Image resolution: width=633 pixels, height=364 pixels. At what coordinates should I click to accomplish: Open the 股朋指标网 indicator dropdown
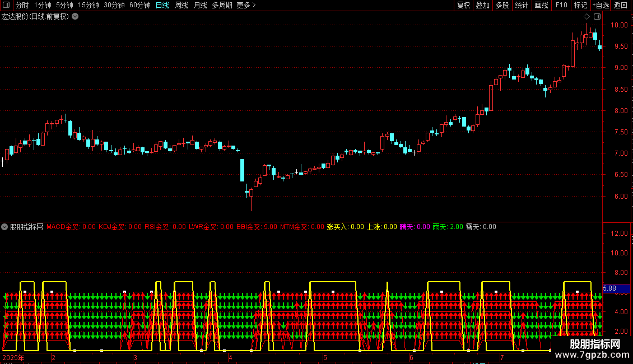pos(4,227)
